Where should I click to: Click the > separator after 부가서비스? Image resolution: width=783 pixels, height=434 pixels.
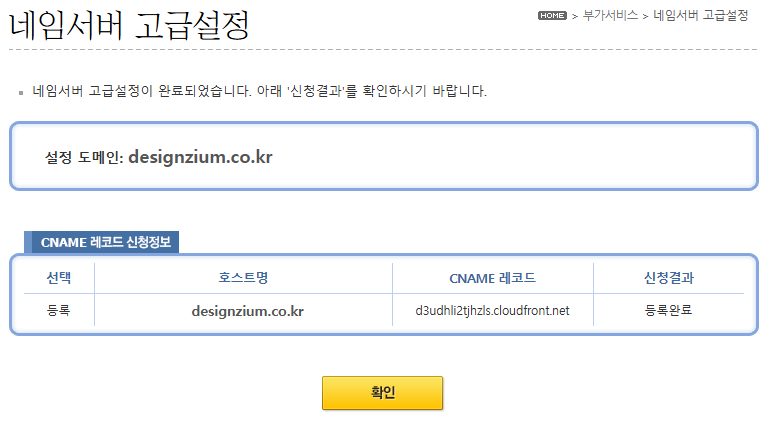(646, 17)
